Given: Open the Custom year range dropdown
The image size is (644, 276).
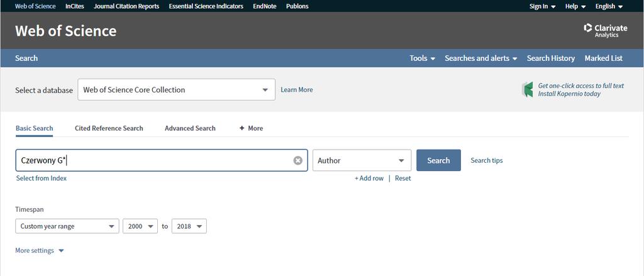Looking at the screenshot, I should tap(67, 226).
